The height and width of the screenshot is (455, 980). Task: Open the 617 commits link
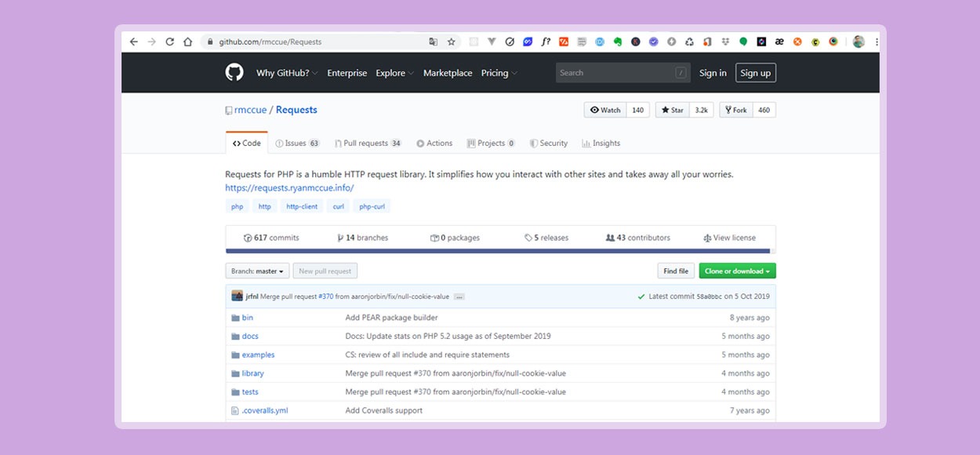click(x=271, y=238)
